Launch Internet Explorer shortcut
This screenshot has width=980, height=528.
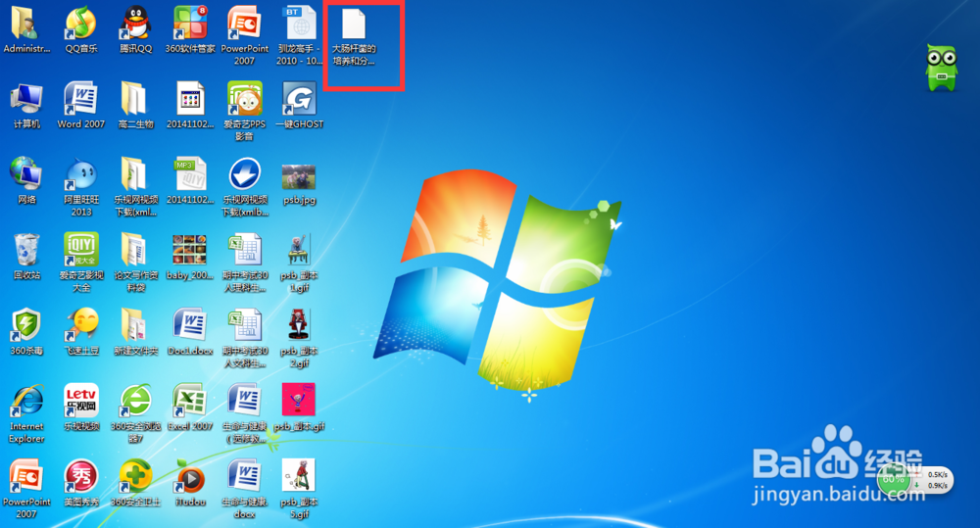pos(25,402)
